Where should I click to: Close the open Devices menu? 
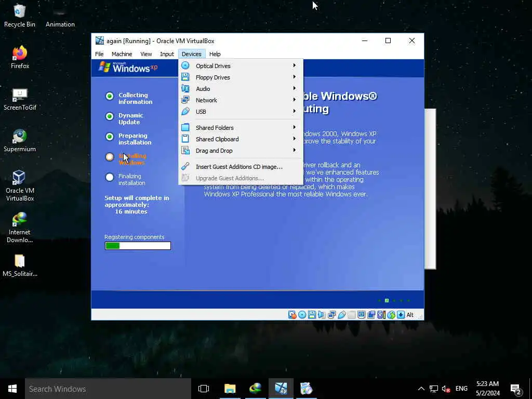click(x=191, y=54)
